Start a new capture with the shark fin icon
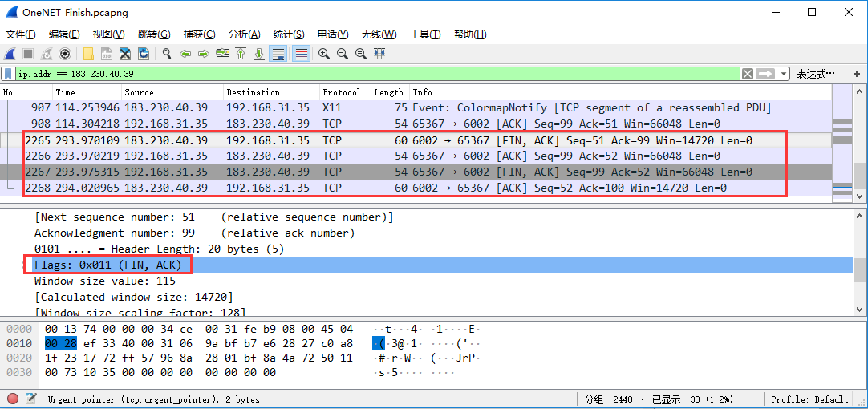 coord(10,54)
